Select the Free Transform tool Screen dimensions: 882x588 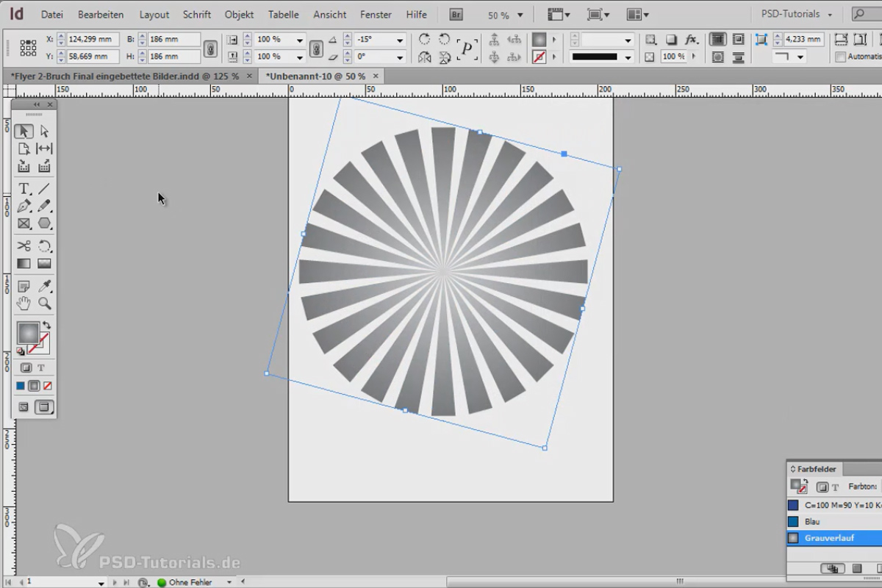click(44, 246)
